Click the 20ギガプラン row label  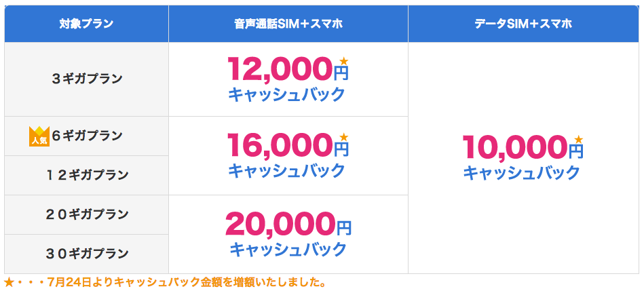tap(87, 214)
